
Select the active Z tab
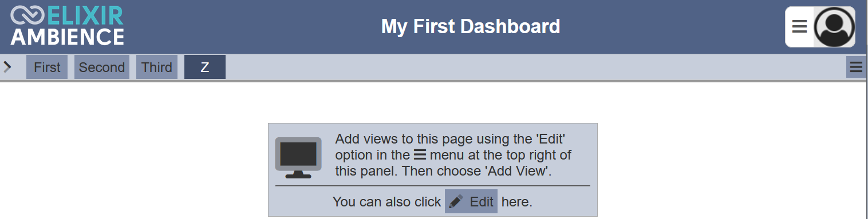(x=205, y=67)
